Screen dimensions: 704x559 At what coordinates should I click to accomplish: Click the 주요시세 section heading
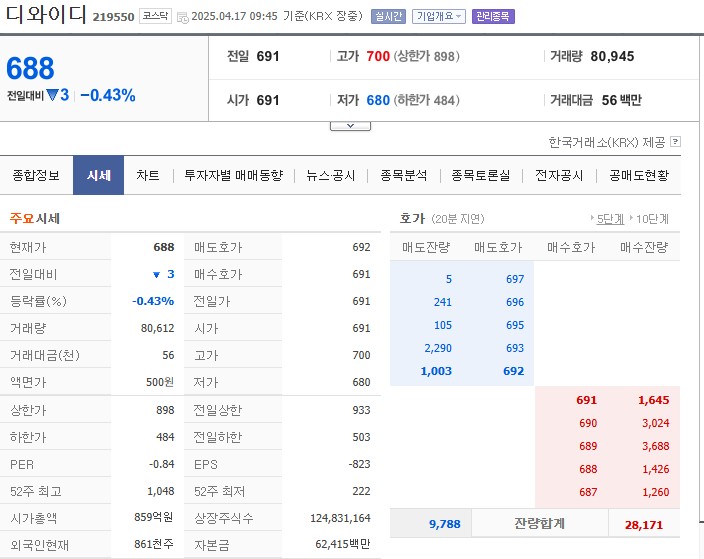point(35,219)
